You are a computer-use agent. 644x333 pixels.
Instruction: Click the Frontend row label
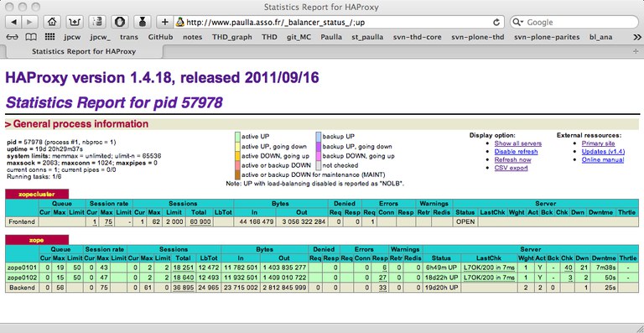tap(22, 221)
